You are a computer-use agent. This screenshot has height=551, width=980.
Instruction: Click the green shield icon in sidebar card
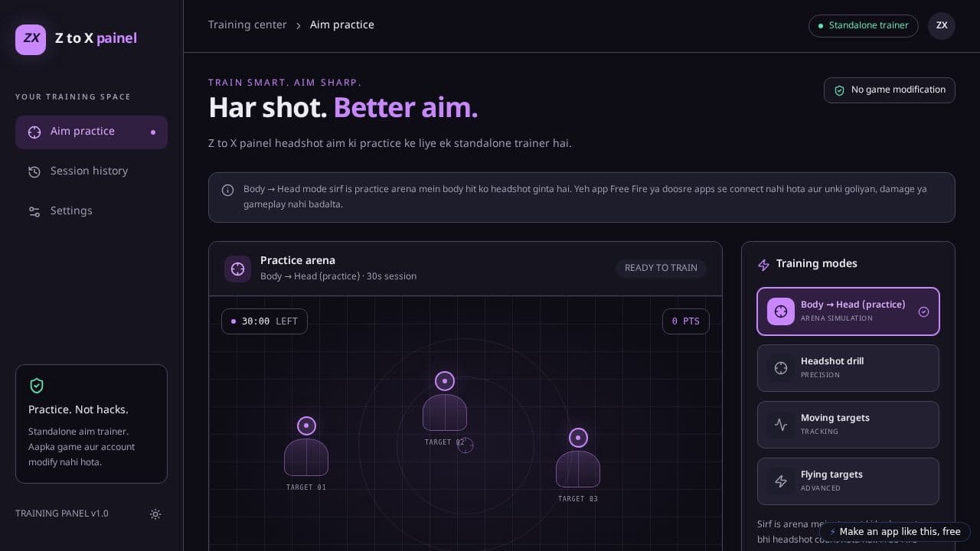37,386
